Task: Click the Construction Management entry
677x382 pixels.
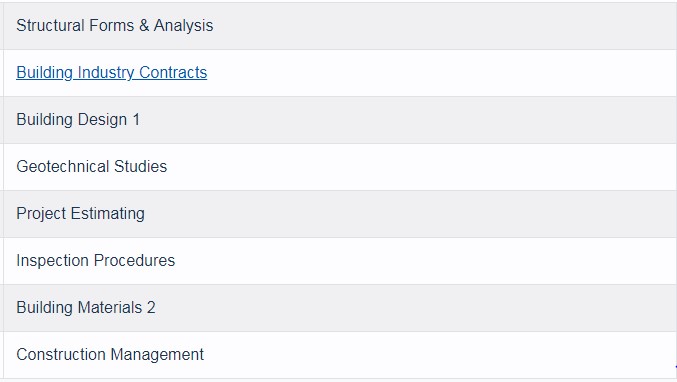Action: (110, 355)
